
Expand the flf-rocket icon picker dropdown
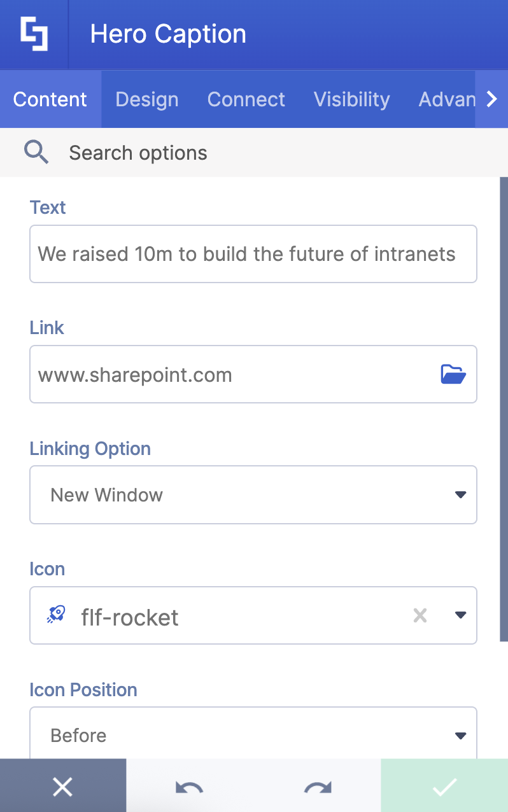tap(460, 615)
